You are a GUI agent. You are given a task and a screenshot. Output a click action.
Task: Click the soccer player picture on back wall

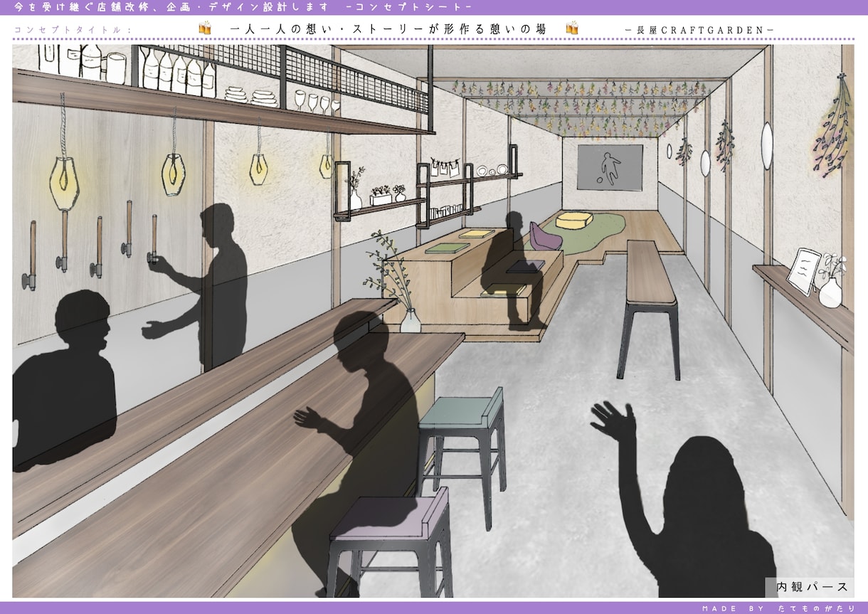(609, 168)
